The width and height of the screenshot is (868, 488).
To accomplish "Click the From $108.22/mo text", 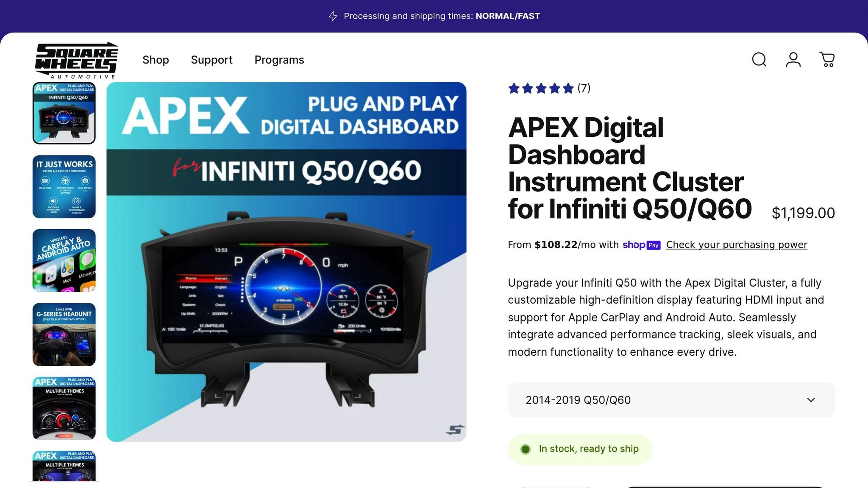I will (563, 245).
